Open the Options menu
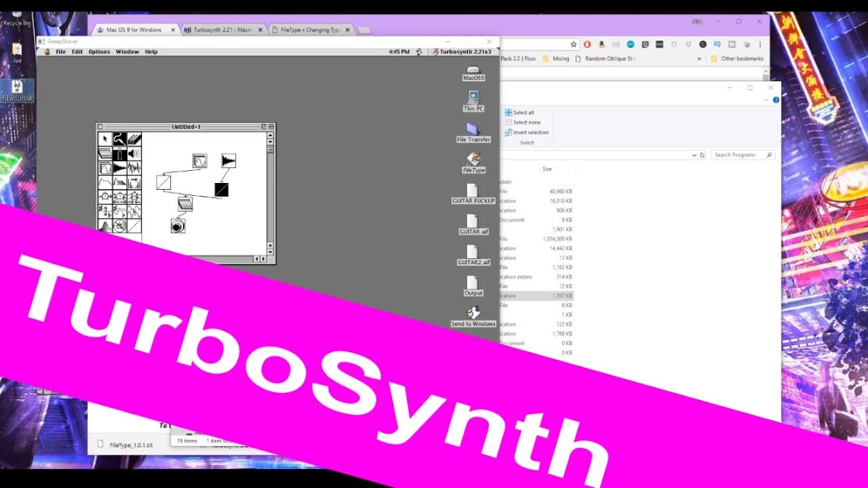The height and width of the screenshot is (488, 868). tap(99, 52)
